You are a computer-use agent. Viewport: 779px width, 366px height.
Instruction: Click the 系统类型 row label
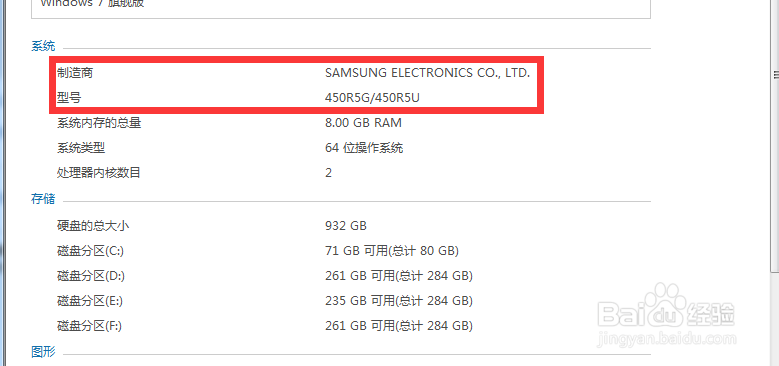tap(81, 148)
